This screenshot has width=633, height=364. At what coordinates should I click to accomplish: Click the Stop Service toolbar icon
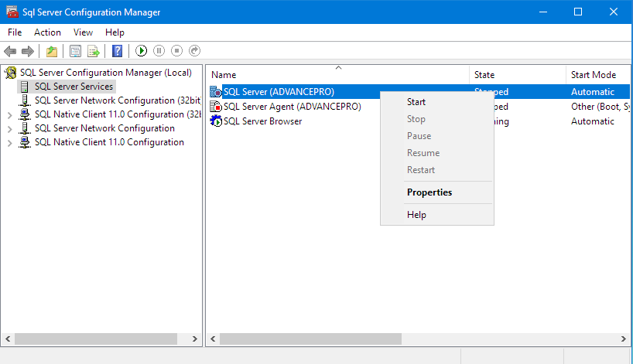point(176,51)
